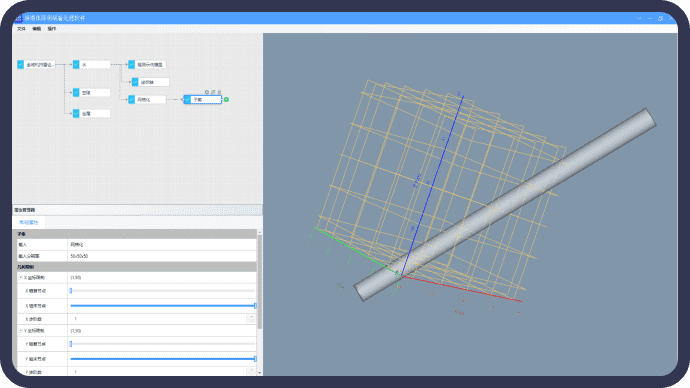
Task: Open the 文件 menu
Action: 21,29
